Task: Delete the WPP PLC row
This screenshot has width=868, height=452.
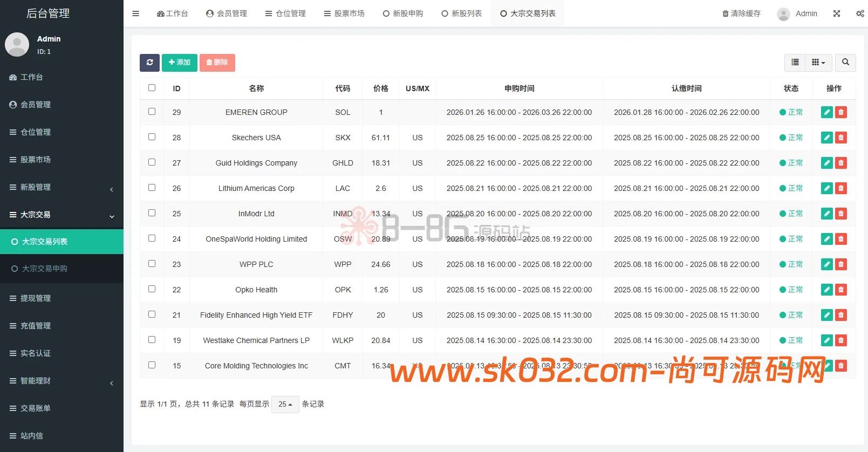Action: click(x=841, y=264)
